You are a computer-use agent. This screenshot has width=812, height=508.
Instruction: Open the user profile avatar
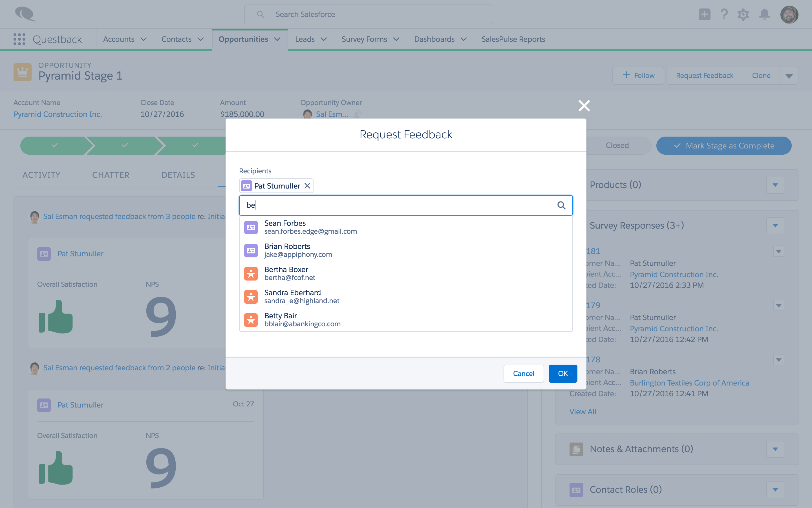(789, 14)
